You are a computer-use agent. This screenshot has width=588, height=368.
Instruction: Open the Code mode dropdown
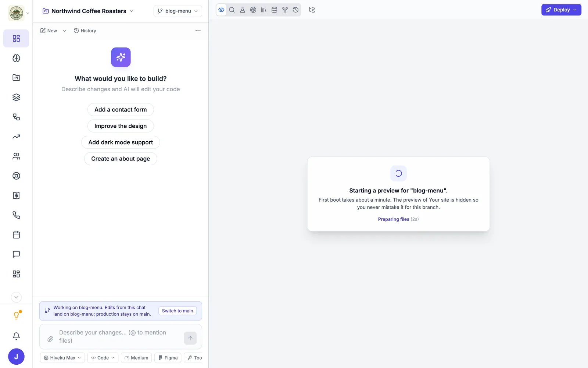click(x=103, y=358)
